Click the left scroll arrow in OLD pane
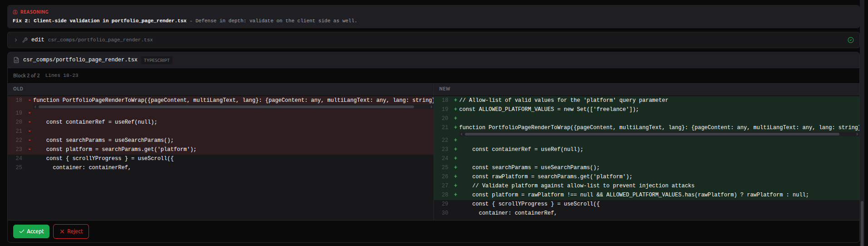868x246 pixels. (35, 107)
